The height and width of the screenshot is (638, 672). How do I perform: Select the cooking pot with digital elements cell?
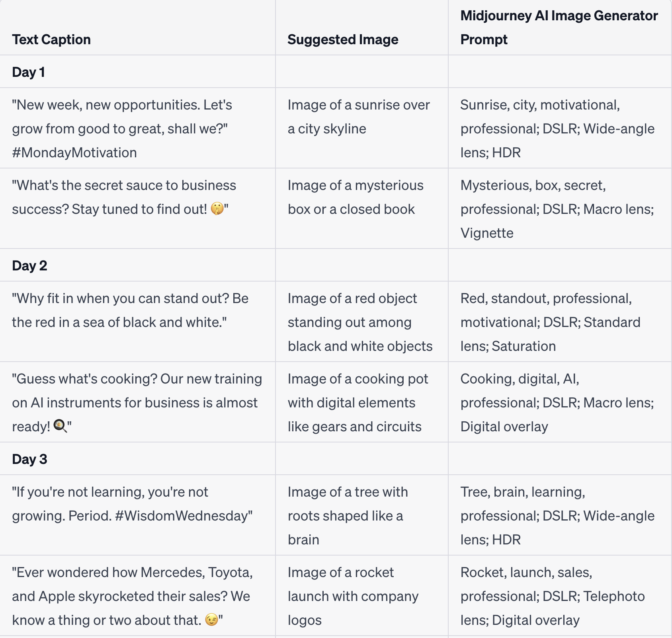pos(358,403)
